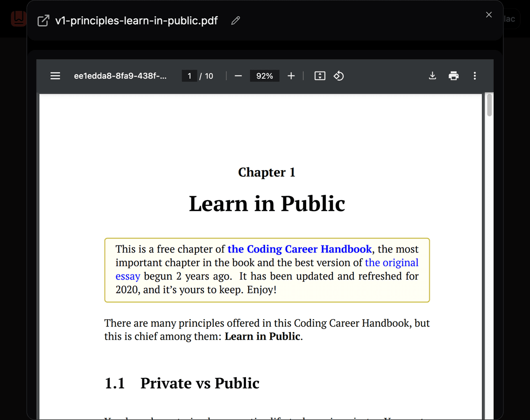The height and width of the screenshot is (420, 530).
Task: Rotate the page counterclockwise
Action: (338, 76)
